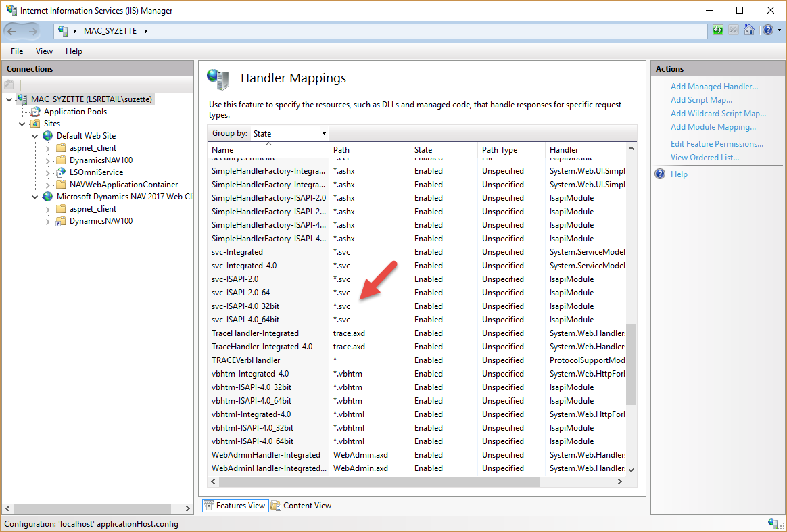Click the blue Help question icon in toolbar
The image size is (787, 532).
[x=768, y=30]
